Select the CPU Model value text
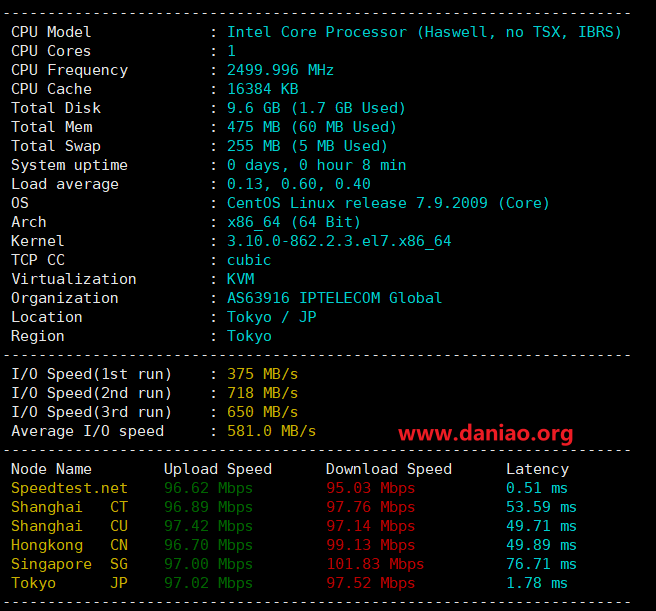The height and width of the screenshot is (611, 656). coord(424,32)
